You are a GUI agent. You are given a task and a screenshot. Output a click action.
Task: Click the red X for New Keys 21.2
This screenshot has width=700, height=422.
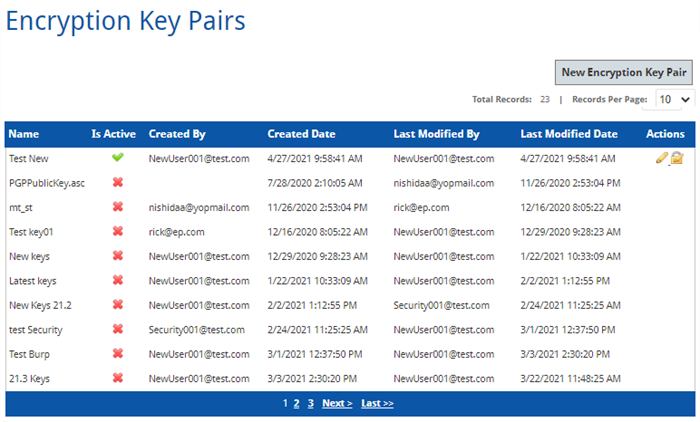118,305
